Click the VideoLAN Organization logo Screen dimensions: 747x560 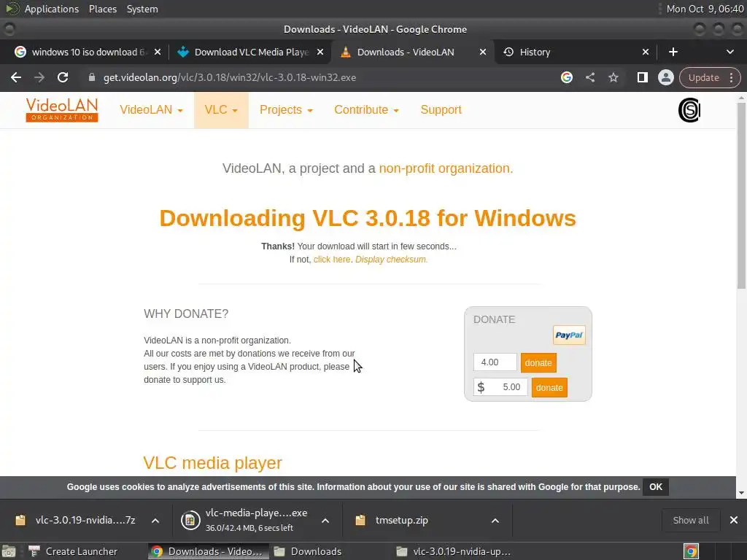[62, 110]
